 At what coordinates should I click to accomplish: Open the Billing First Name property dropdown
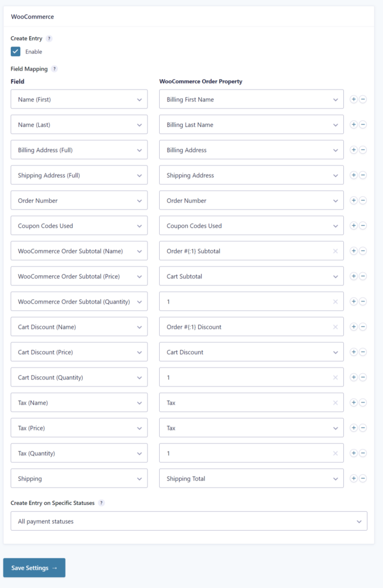[251, 99]
